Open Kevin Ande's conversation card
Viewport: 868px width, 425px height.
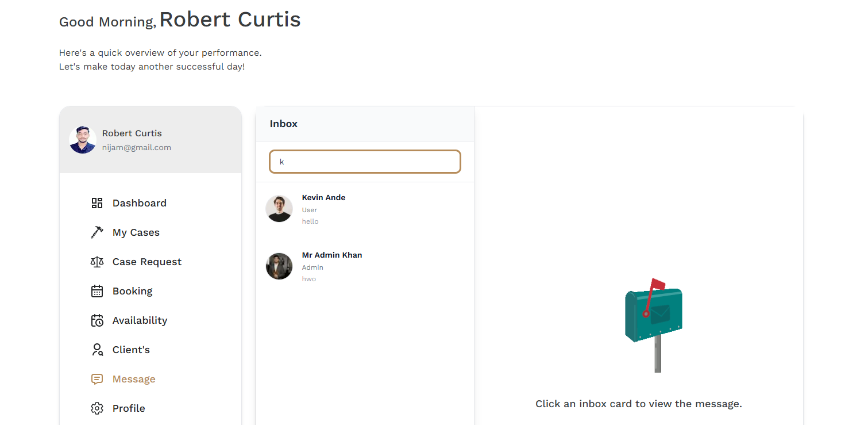click(x=365, y=209)
